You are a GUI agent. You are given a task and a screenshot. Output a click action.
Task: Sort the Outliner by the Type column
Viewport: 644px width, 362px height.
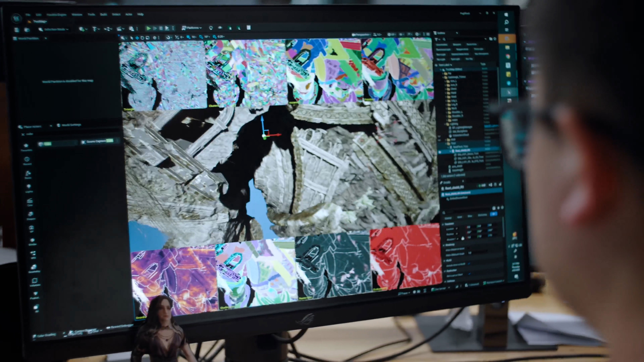483,64
